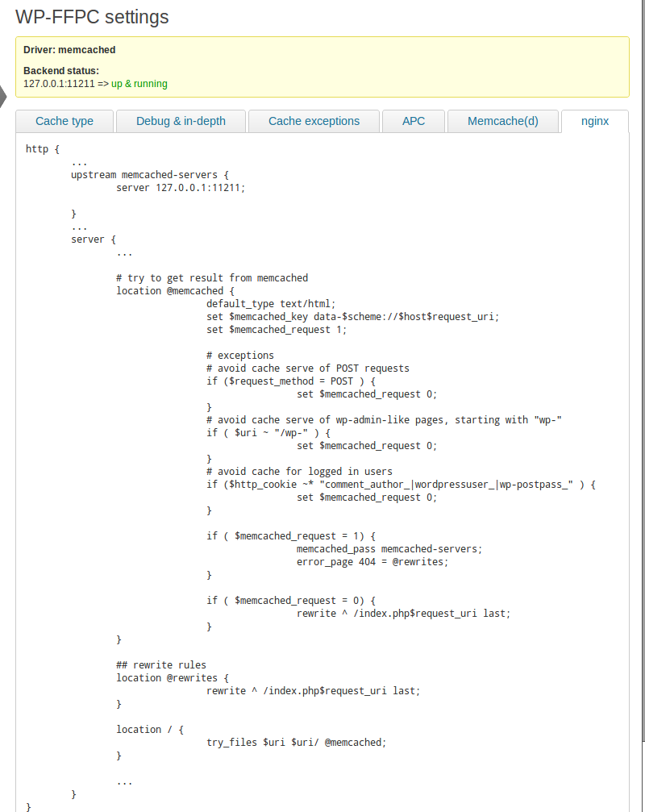This screenshot has width=645, height=812.
Task: Click the POST requests comment line
Action: click(308, 369)
